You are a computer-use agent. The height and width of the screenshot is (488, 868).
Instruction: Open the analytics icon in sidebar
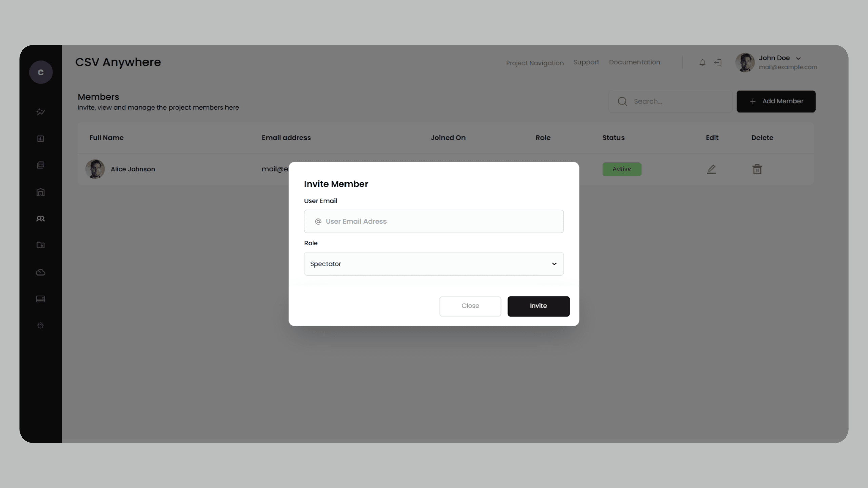point(41,112)
